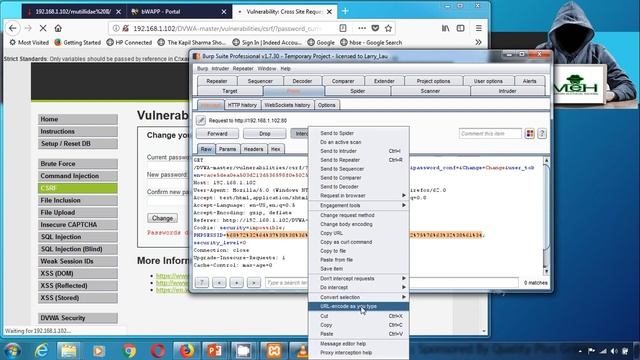
Task: Open Windows Start button
Action: click(12, 351)
